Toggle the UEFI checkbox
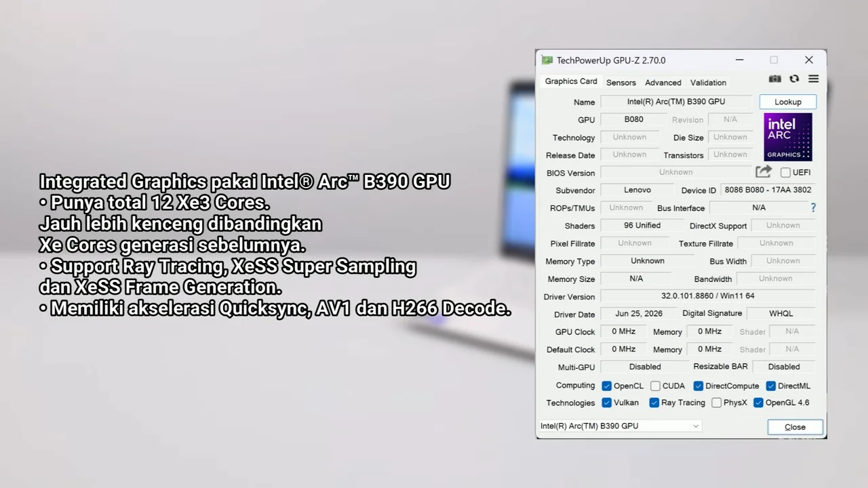868x488 pixels. click(x=785, y=172)
